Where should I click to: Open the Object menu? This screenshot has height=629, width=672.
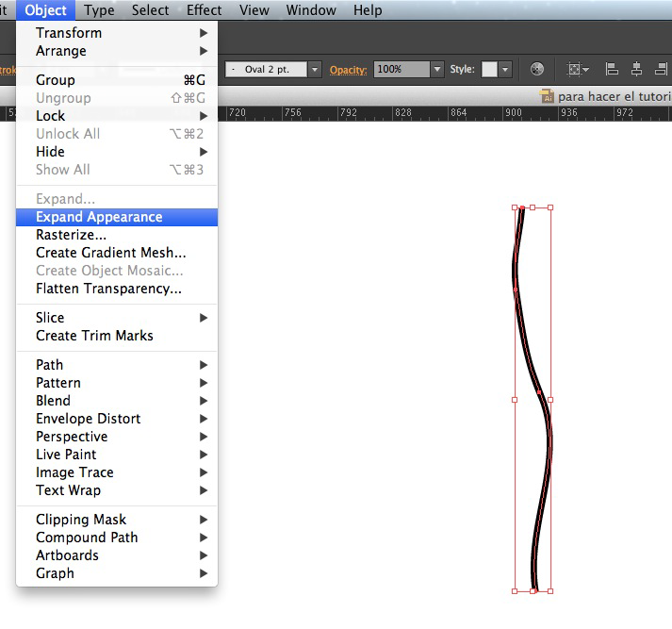click(x=46, y=9)
